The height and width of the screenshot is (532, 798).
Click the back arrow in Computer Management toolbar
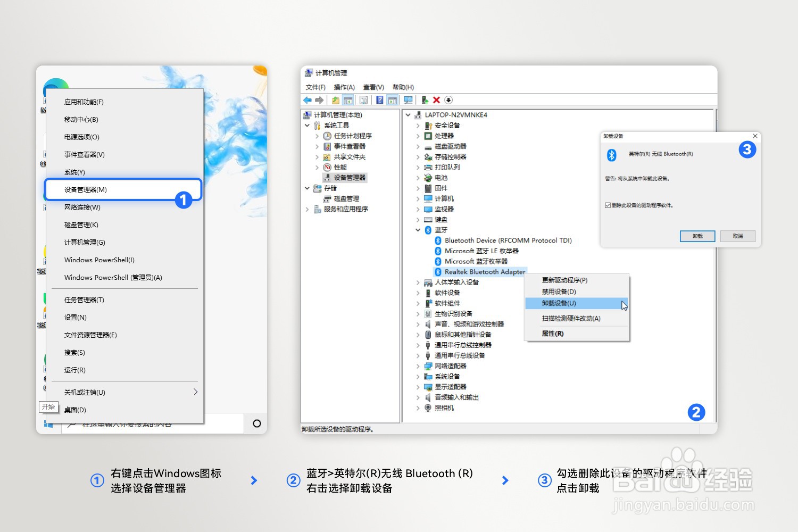[307, 100]
